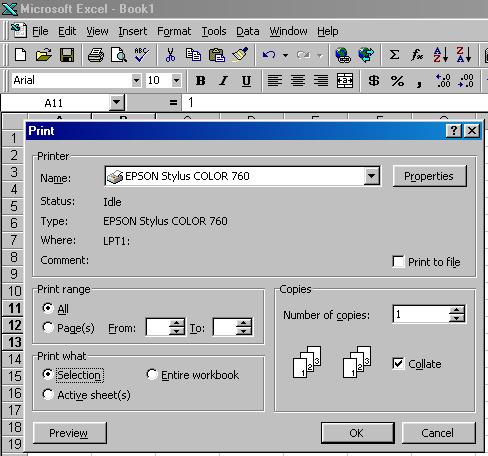Open the Insert menu
Screen dimensions: 488x456
[133, 31]
